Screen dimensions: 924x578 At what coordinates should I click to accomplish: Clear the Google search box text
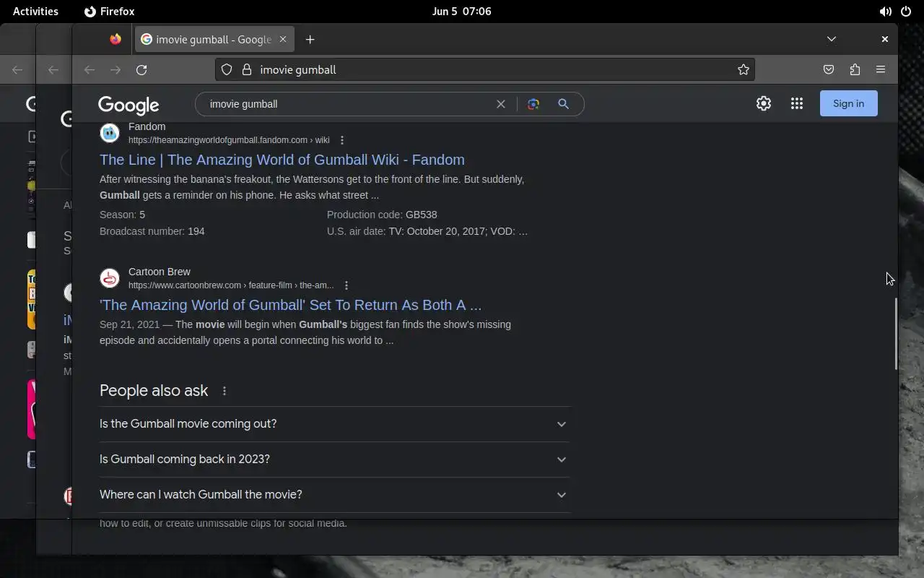click(x=500, y=104)
